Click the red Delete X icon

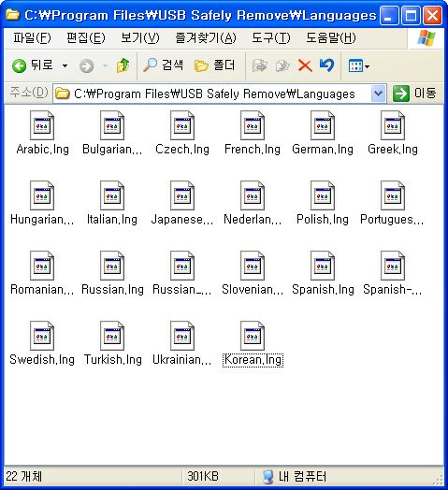(x=305, y=65)
